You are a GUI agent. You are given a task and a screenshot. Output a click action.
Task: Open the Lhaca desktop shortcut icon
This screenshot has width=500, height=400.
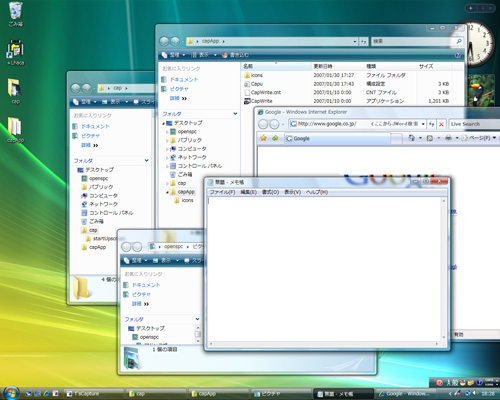[x=15, y=52]
